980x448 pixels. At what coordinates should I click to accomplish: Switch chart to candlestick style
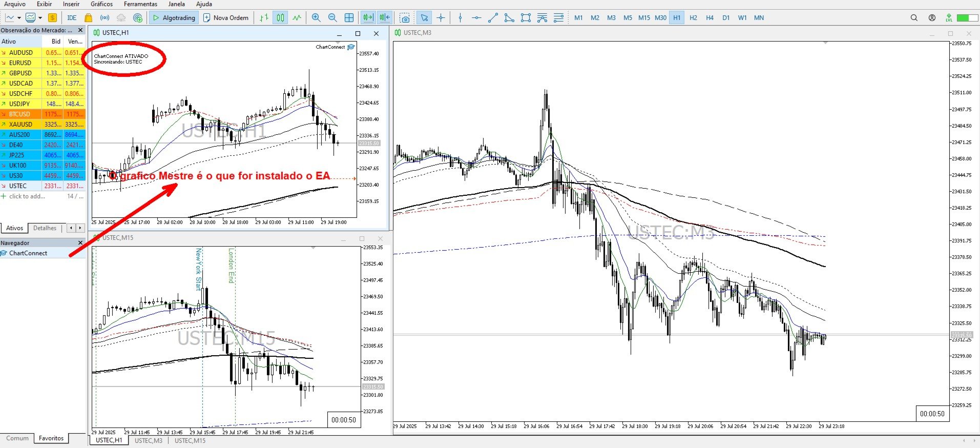click(280, 18)
